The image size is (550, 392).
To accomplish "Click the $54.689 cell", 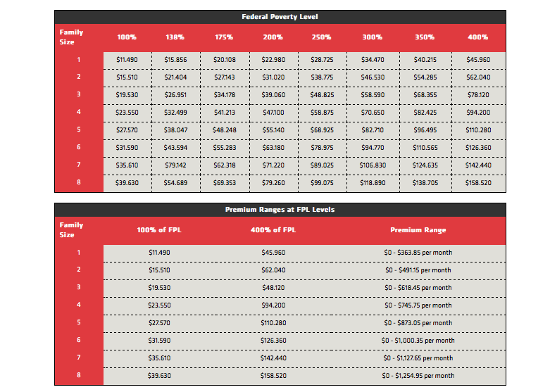I will (x=175, y=183).
